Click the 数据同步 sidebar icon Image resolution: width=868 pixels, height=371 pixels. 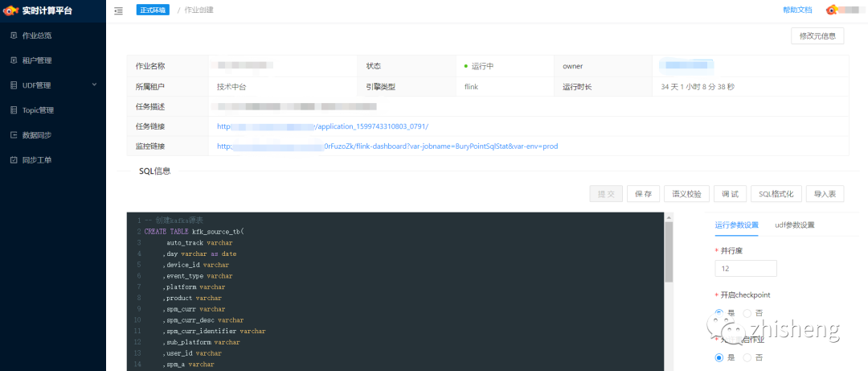[14, 135]
